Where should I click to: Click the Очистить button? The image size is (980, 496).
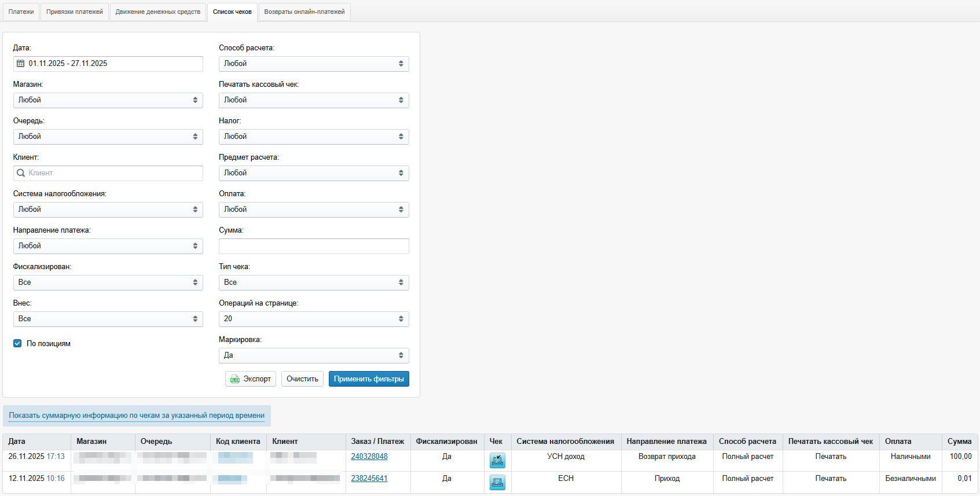pos(302,379)
